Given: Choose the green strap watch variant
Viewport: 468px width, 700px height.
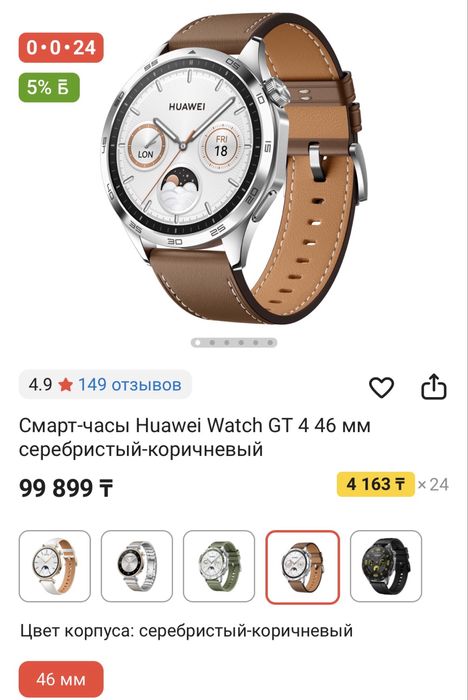Looking at the screenshot, I should 219,566.
